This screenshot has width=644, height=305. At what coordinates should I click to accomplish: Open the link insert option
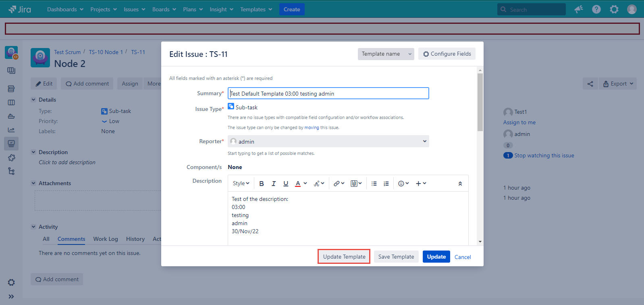tap(339, 184)
